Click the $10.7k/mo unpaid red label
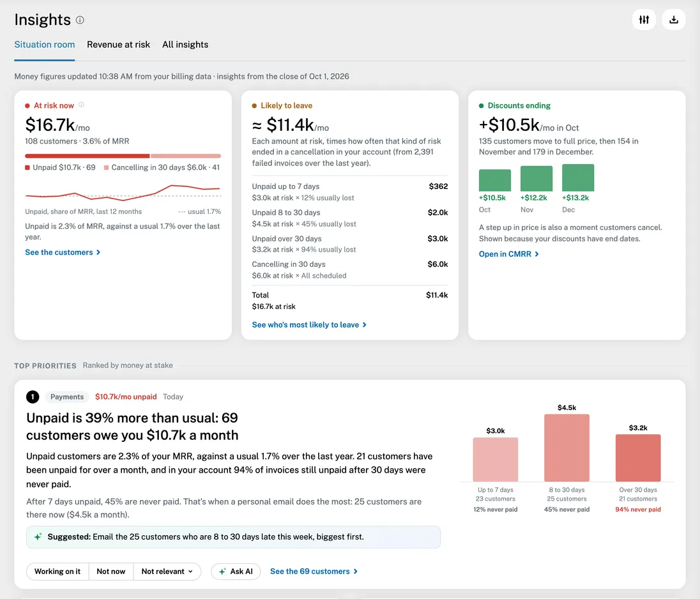This screenshot has width=700, height=599. [126, 397]
